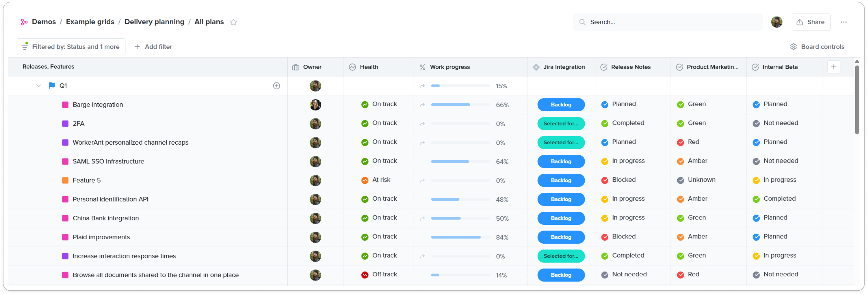The height and width of the screenshot is (295, 868).
Task: Go to Demos breadcrumb
Action: pos(44,22)
